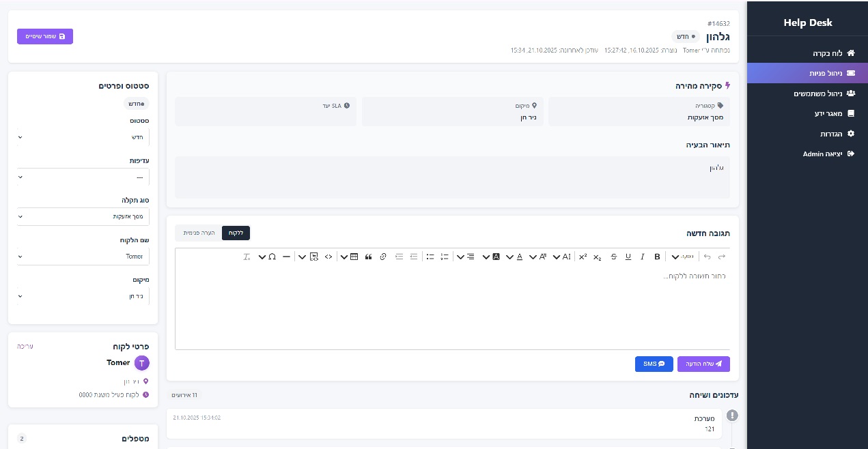Image resolution: width=868 pixels, height=449 pixels.
Task: Insert a block quote
Action: tap(368, 257)
